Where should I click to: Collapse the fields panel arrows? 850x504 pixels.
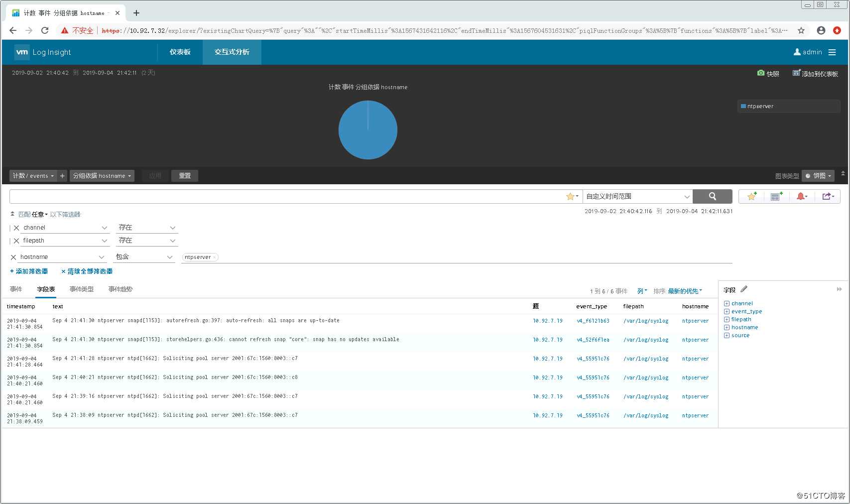839,289
